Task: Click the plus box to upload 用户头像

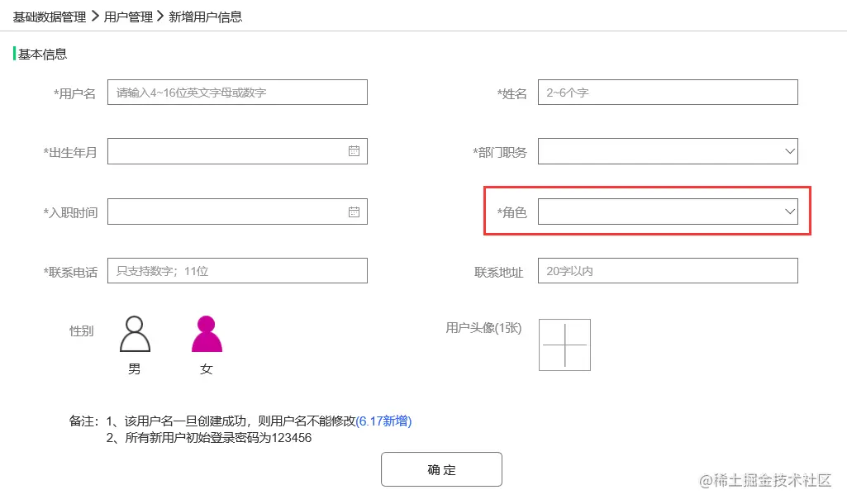Action: point(564,345)
